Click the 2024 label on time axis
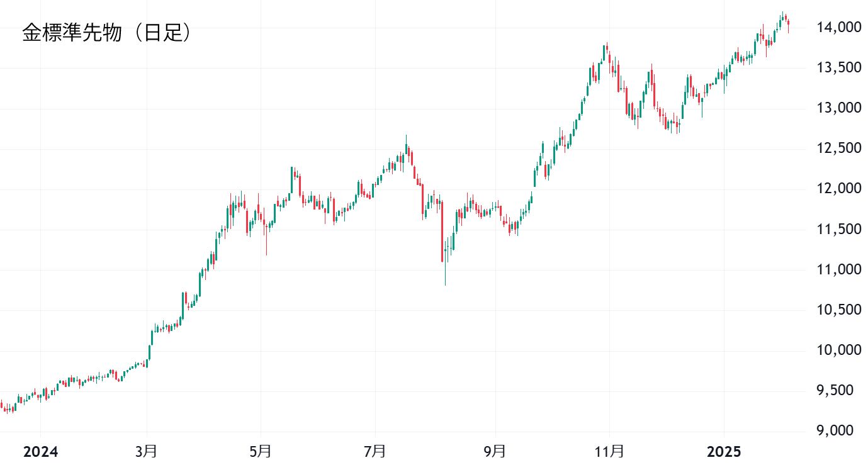868x465 pixels. click(x=40, y=452)
